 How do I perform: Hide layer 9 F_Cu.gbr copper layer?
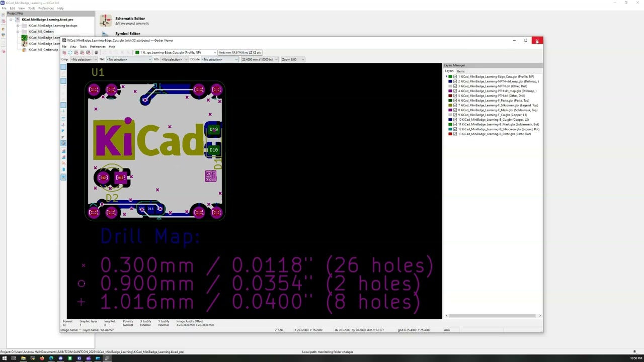[455, 115]
